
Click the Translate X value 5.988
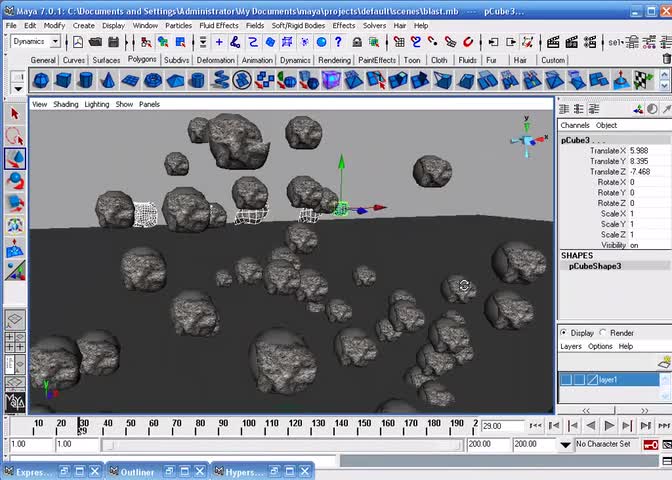649,150
